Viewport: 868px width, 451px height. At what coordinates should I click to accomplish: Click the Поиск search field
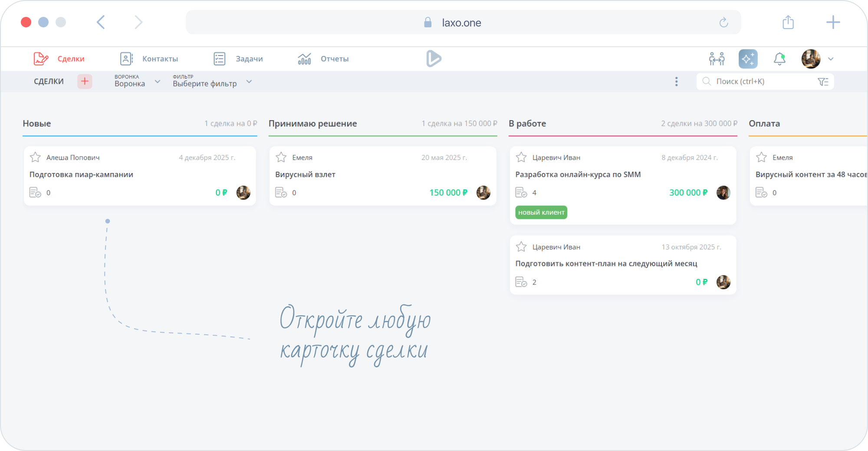pos(759,82)
